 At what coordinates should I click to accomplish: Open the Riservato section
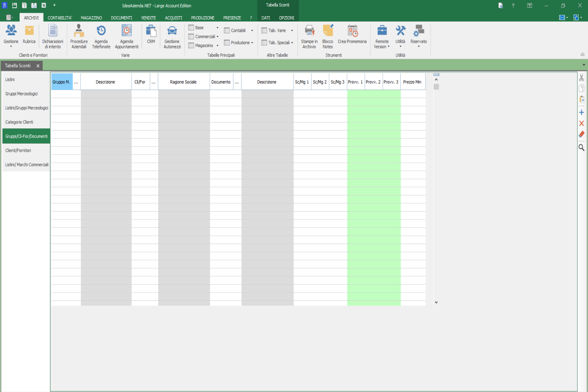pos(418,36)
